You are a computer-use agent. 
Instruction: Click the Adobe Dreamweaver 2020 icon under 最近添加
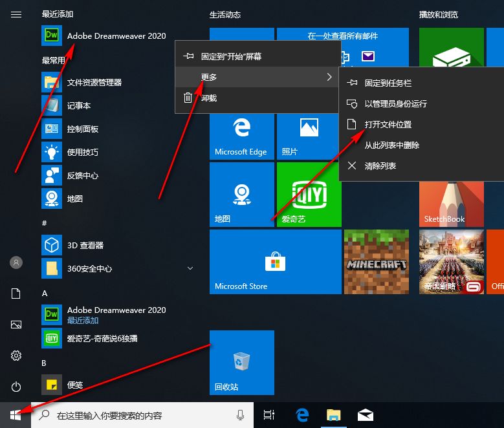pos(52,36)
